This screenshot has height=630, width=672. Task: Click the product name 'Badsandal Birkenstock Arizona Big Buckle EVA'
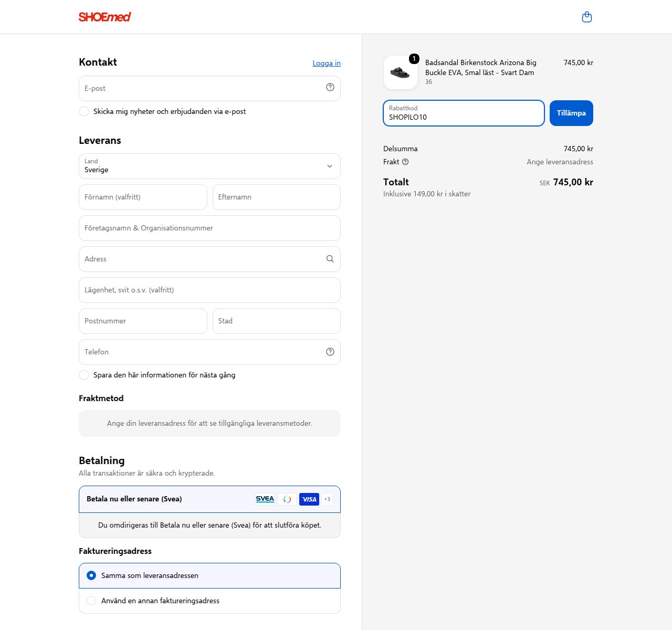click(x=481, y=67)
